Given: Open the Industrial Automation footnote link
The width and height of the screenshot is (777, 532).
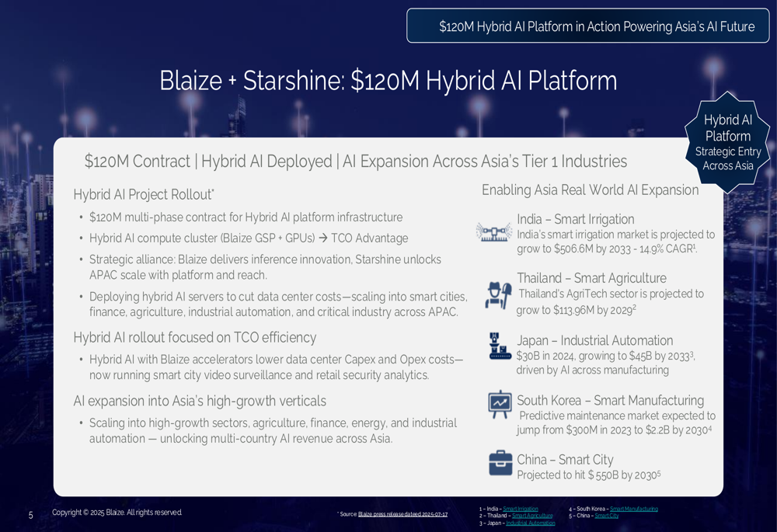Looking at the screenshot, I should pos(530,523).
